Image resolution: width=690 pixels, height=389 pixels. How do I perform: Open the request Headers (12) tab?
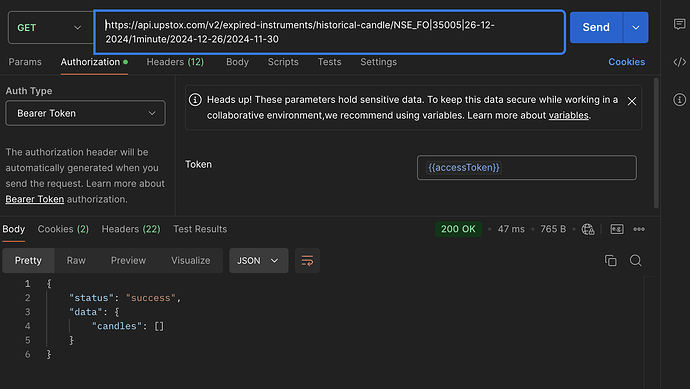click(175, 62)
